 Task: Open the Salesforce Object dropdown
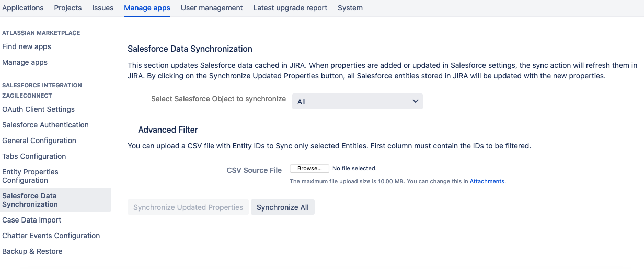(x=357, y=101)
